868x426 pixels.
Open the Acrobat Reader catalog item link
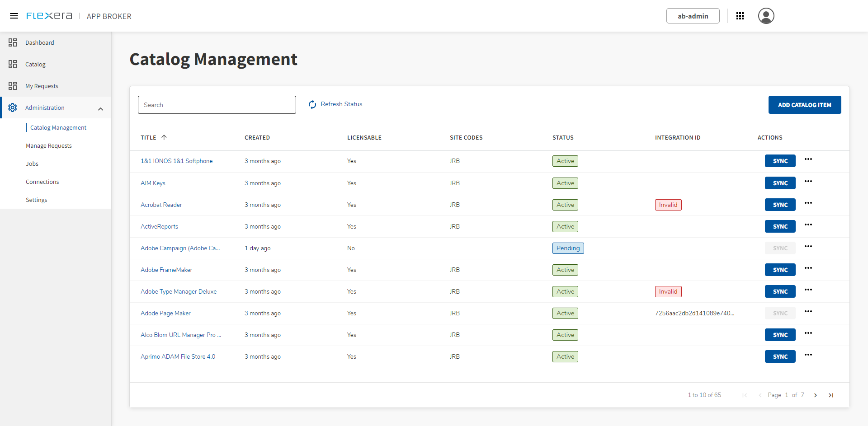click(161, 205)
